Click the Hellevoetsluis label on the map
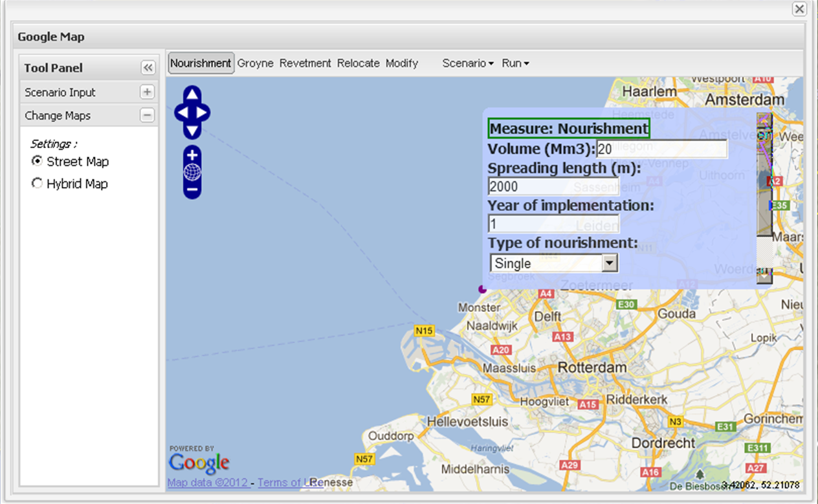The height and width of the screenshot is (504, 818). [x=467, y=421]
